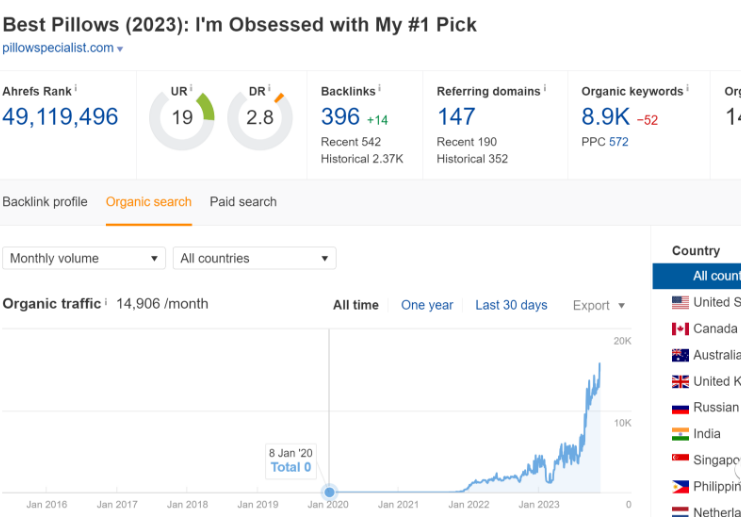Image resolution: width=741 pixels, height=531 pixels.
Task: Open the pillowspecialist.com domain dropdown arrow
Action: [x=120, y=49]
